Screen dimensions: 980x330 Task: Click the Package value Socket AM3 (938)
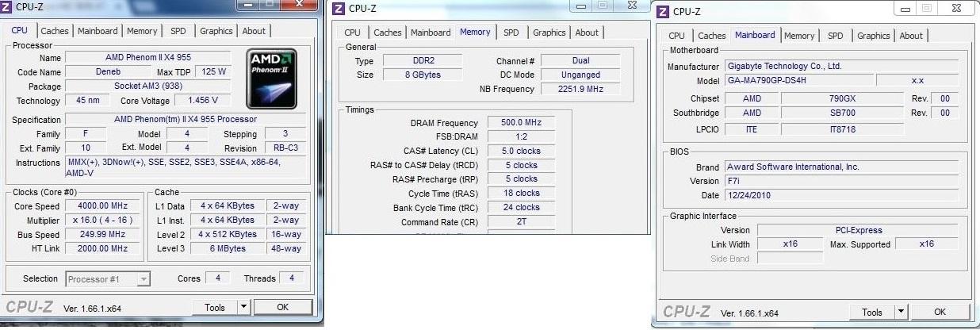point(148,86)
